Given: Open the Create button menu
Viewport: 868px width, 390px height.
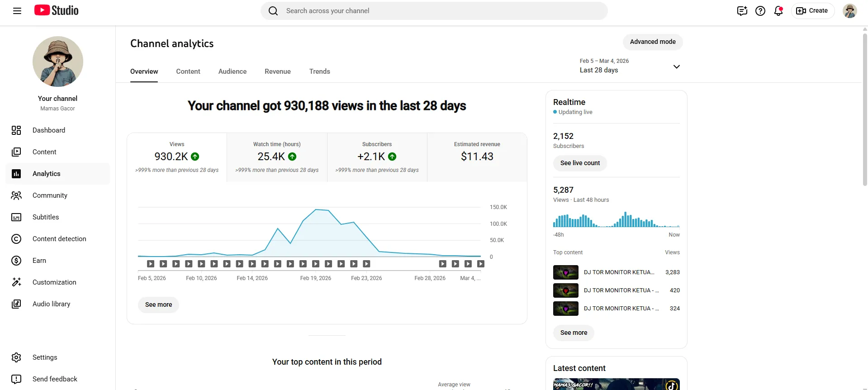Looking at the screenshot, I should 812,11.
